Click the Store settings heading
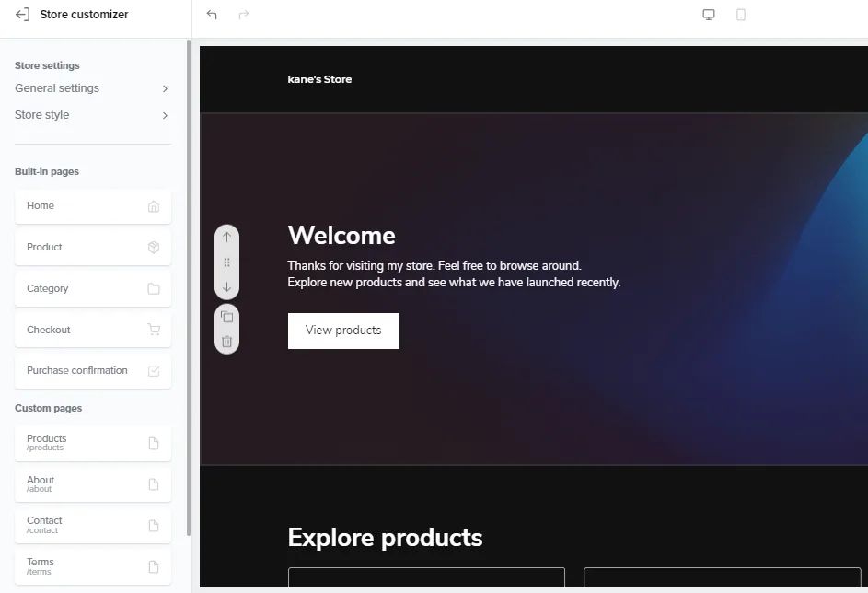The width and height of the screenshot is (868, 593). point(47,65)
